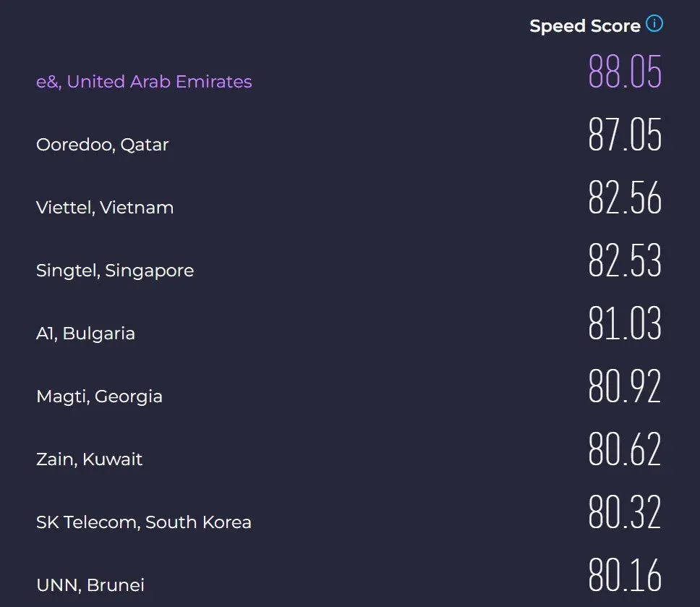This screenshot has height=607, width=700.
Task: Select Singtel, Singapore in the list
Action: tap(115, 271)
